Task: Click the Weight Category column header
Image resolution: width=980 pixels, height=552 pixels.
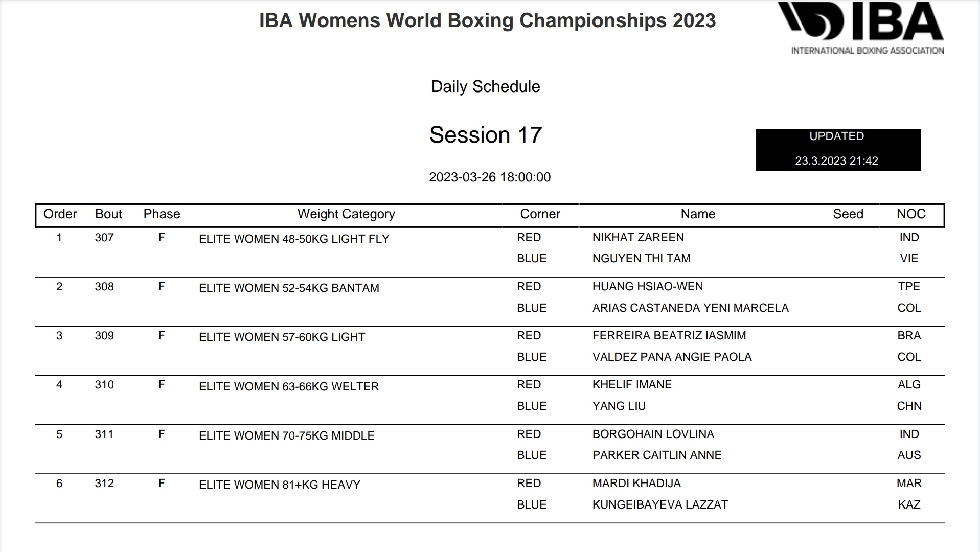Action: coord(346,214)
